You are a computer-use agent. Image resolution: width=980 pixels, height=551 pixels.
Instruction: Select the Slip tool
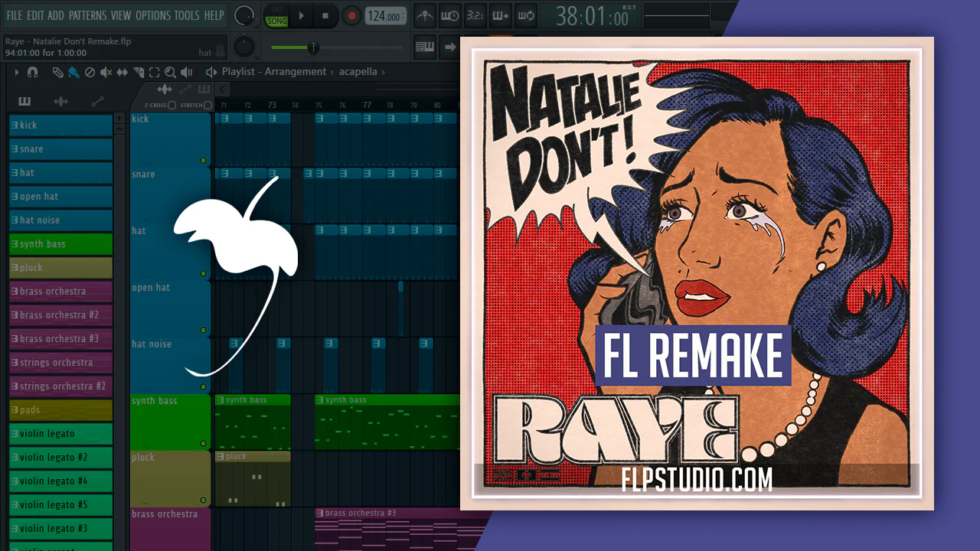[122, 72]
